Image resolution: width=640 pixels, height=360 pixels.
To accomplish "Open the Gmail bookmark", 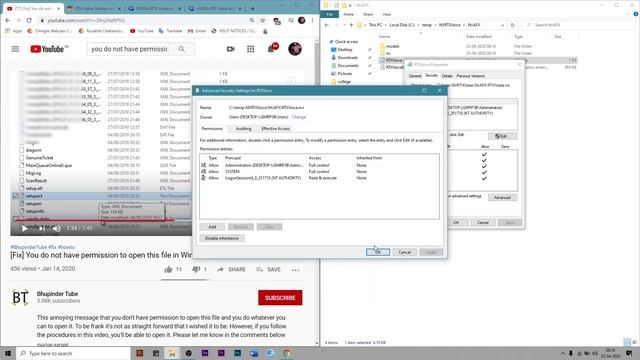I will click(x=197, y=31).
